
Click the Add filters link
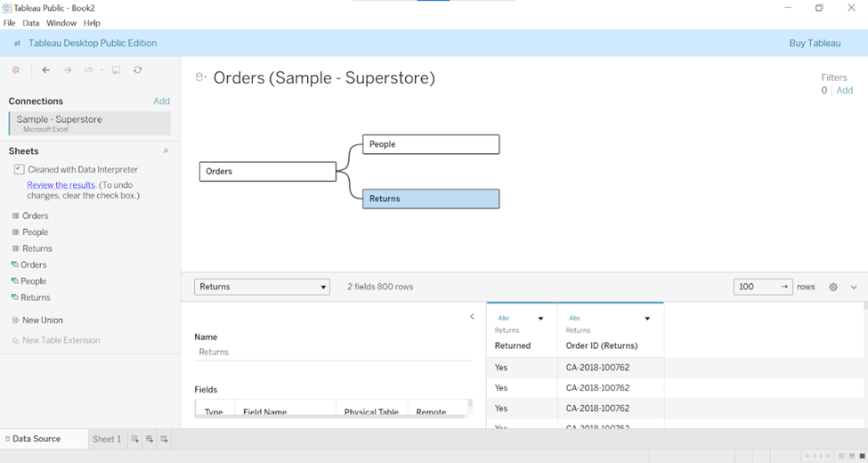point(844,90)
